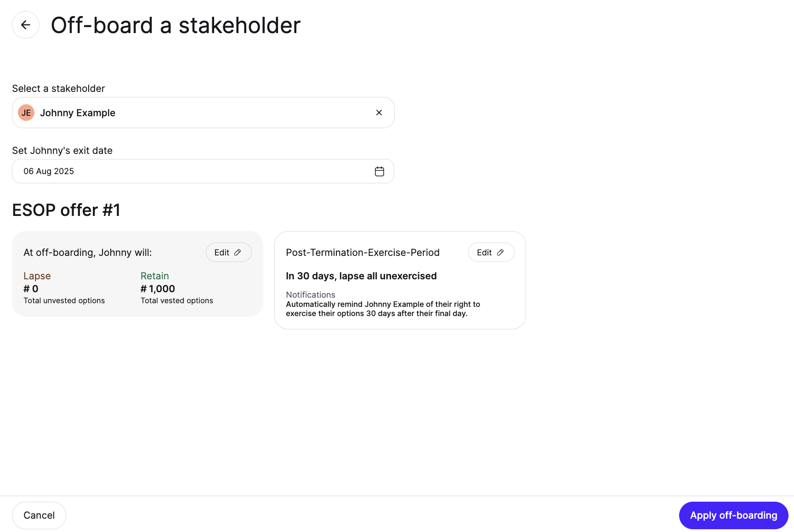This screenshot has height=532, width=794.
Task: Clear selected stakeholder Johnny Example
Action: tap(379, 113)
